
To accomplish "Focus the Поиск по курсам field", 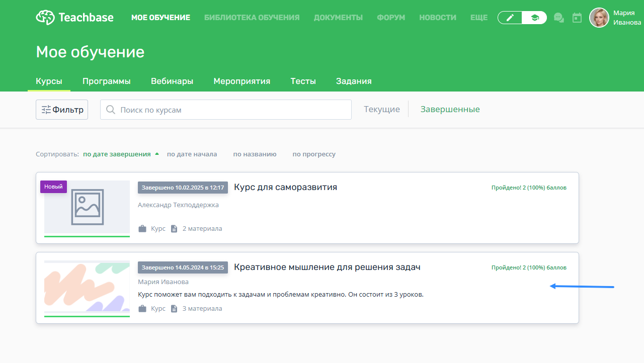I will point(226,110).
